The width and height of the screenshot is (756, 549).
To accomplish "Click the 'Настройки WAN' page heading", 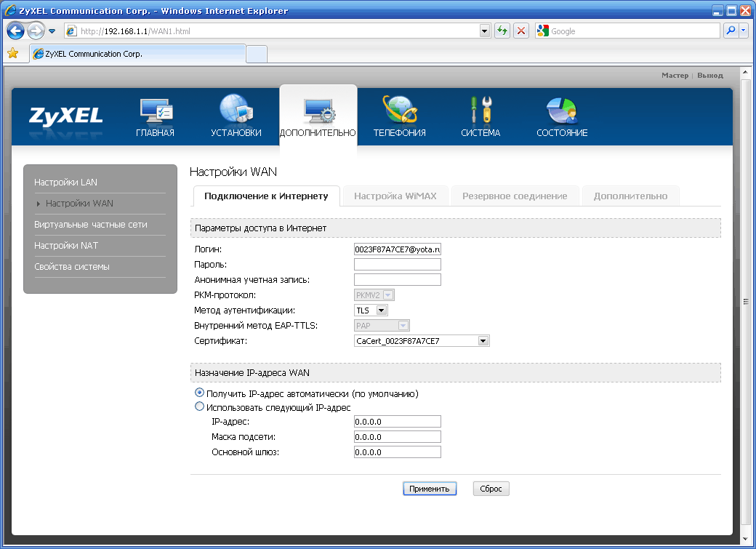I will pos(233,172).
